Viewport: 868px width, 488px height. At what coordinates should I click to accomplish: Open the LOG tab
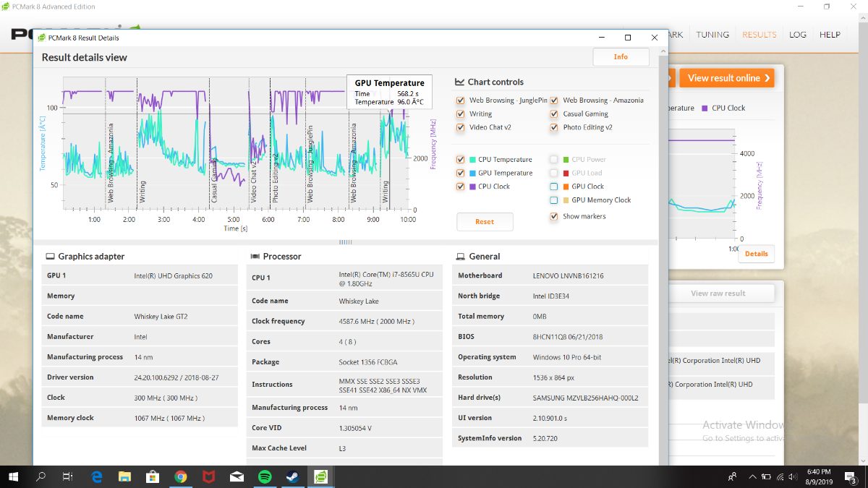click(x=798, y=35)
